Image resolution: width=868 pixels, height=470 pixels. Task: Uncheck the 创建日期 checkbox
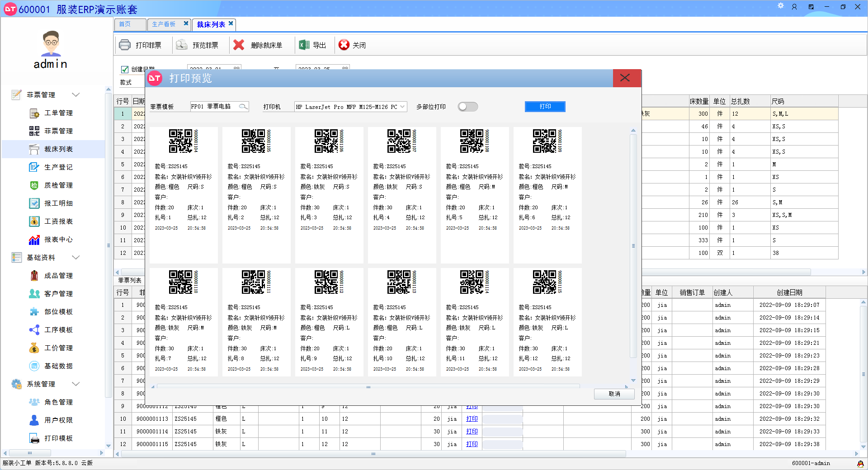tap(125, 69)
